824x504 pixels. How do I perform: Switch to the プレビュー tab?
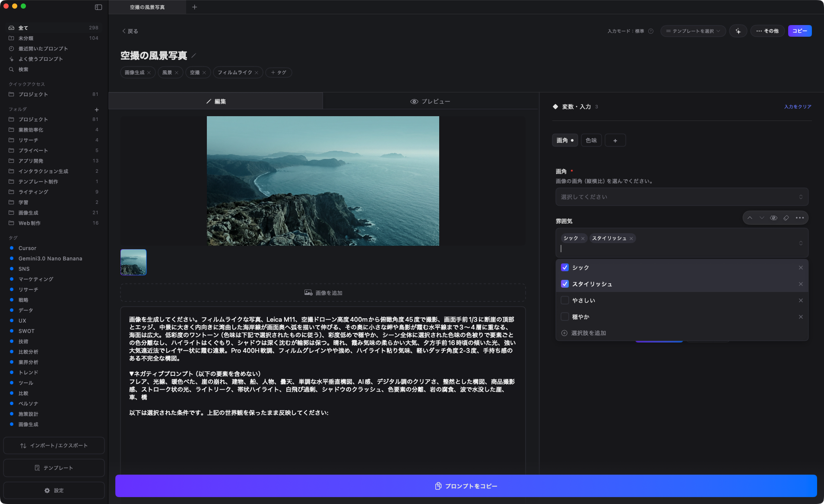coord(430,101)
